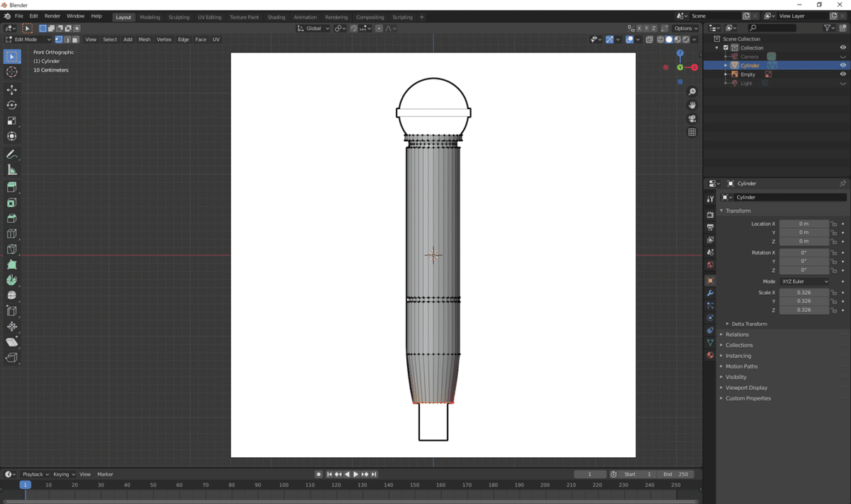Open the Mesh menu in viewport header
Viewport: 851px width, 504px height.
(144, 40)
